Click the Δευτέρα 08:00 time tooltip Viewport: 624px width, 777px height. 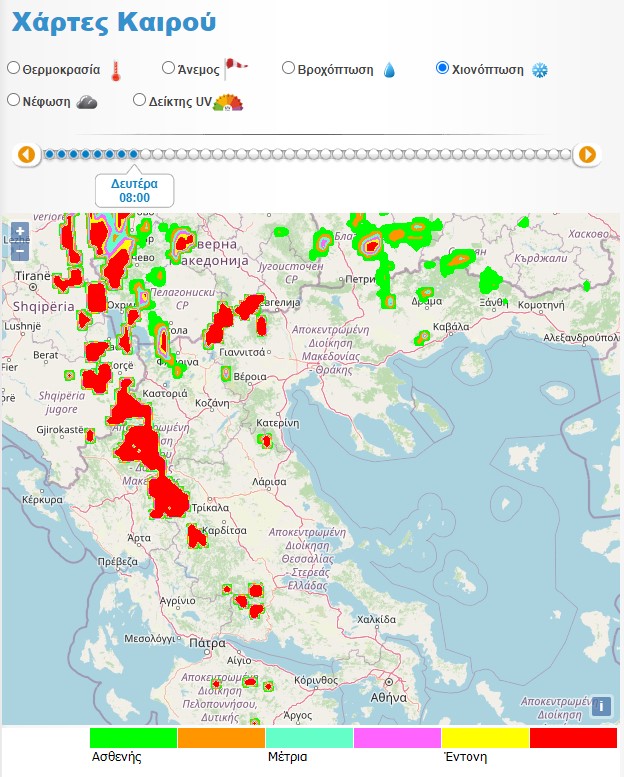click(x=134, y=190)
